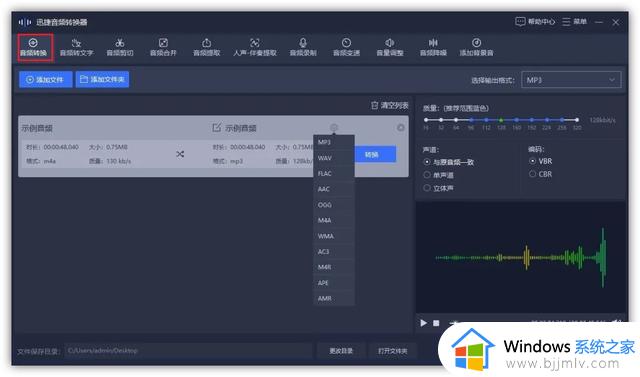Viewport: 640px width, 377px height.
Task: Click the edit name icon beside output 示例音频
Action: click(216, 128)
